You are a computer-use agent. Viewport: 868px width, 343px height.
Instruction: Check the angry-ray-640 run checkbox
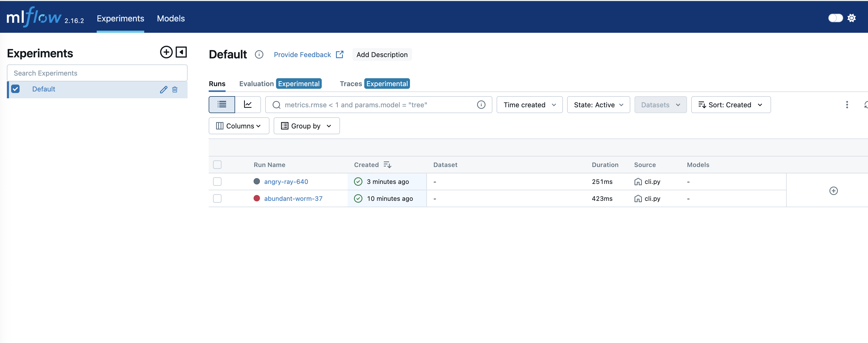click(217, 182)
